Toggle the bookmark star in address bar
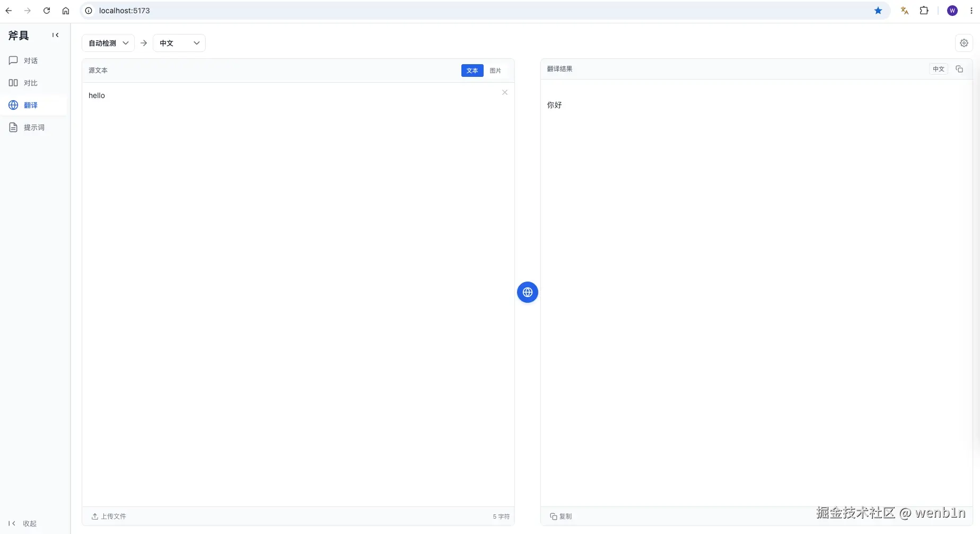980x534 pixels. 878,11
